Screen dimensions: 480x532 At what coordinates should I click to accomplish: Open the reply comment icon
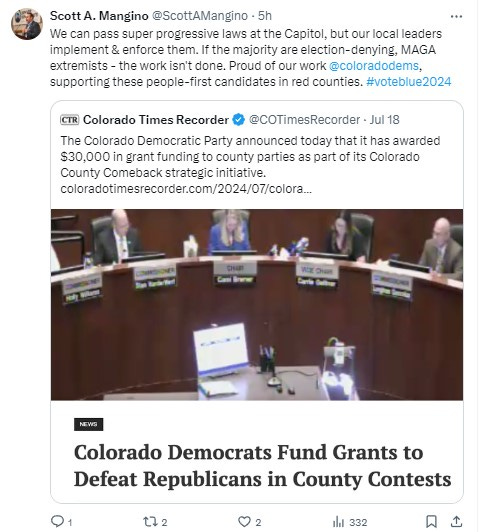click(57, 521)
